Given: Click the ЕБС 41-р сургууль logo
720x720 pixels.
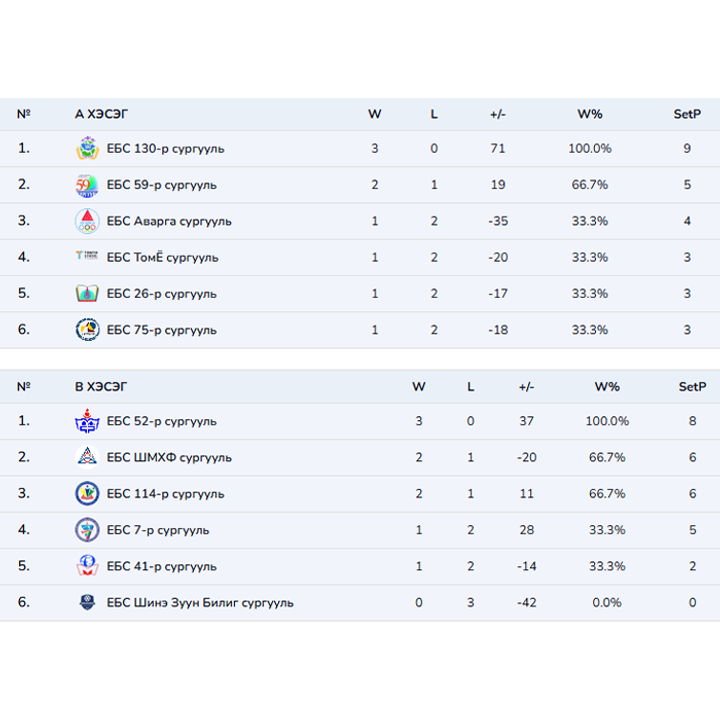Looking at the screenshot, I should tap(87, 566).
